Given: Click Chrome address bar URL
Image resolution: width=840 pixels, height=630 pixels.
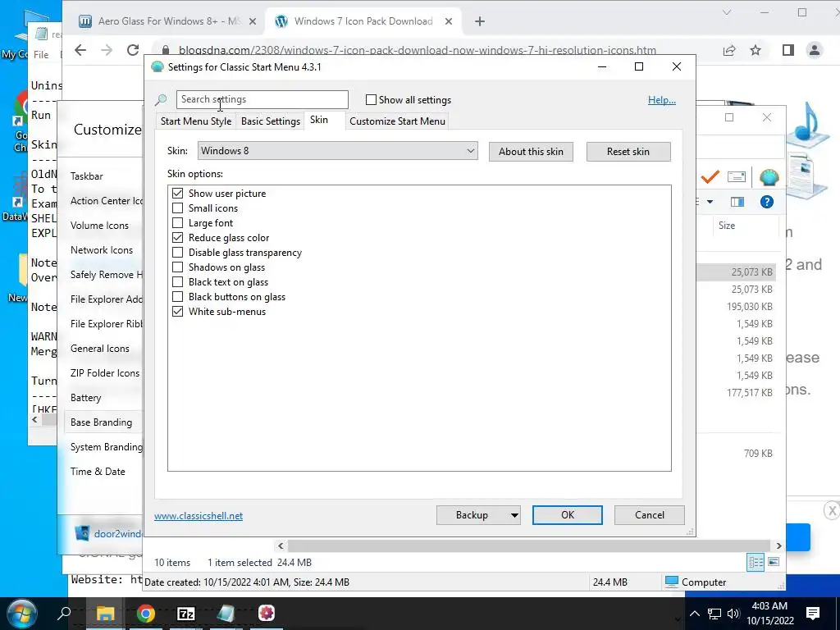Looking at the screenshot, I should click(418, 50).
